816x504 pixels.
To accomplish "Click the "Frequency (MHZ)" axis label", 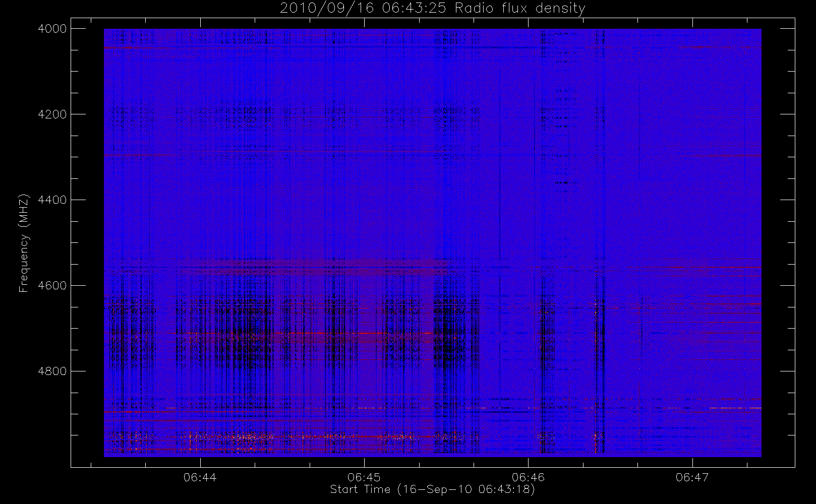I will 24,243.
